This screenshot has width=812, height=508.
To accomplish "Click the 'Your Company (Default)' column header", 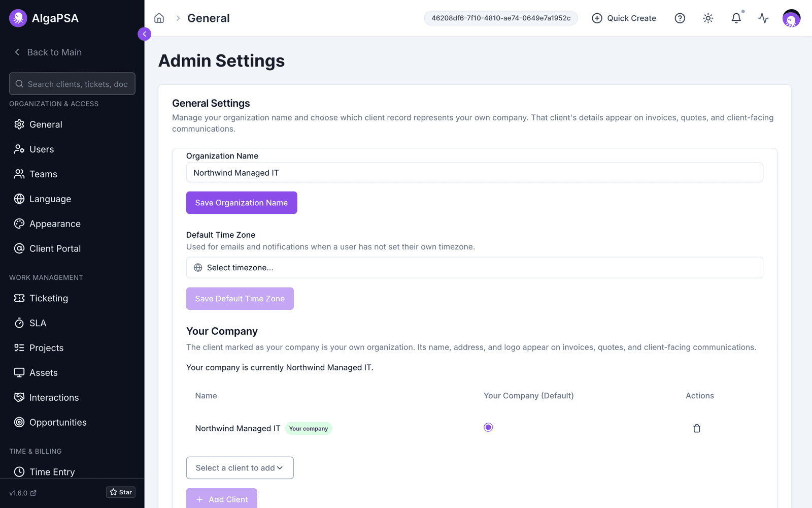I will pyautogui.click(x=528, y=396).
